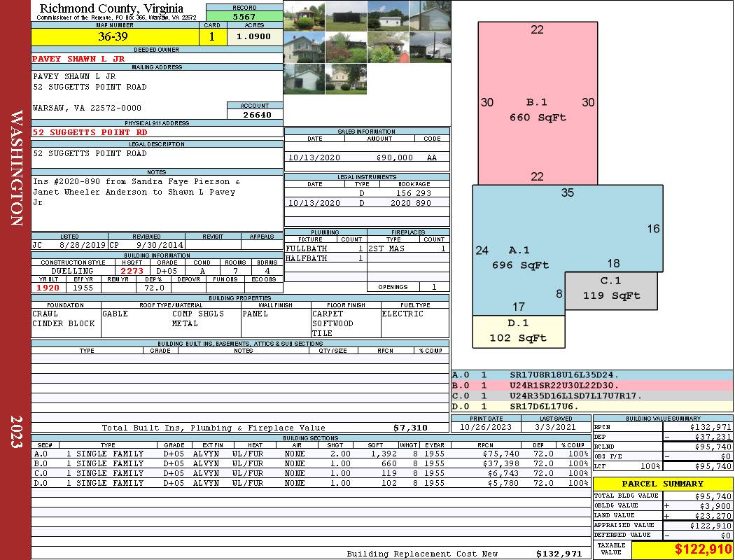This screenshot has height=560, width=735.
Task: Click the acres value 1.0900
Action: [x=255, y=36]
